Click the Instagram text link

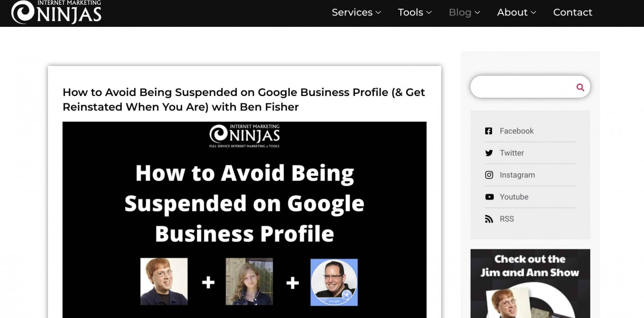coord(517,175)
